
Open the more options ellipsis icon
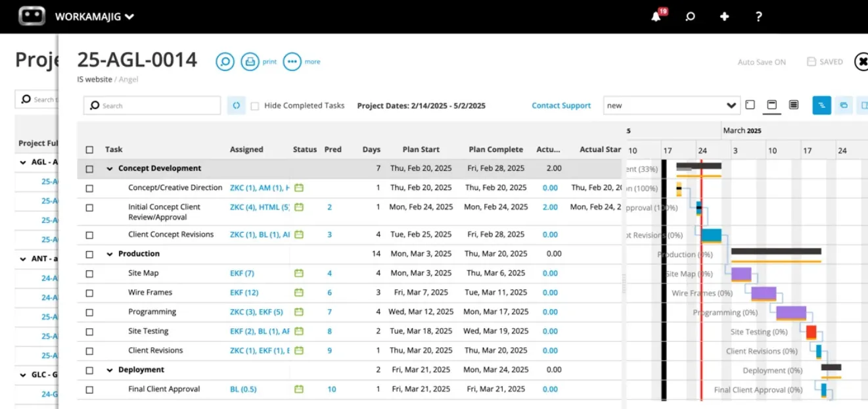coord(292,62)
